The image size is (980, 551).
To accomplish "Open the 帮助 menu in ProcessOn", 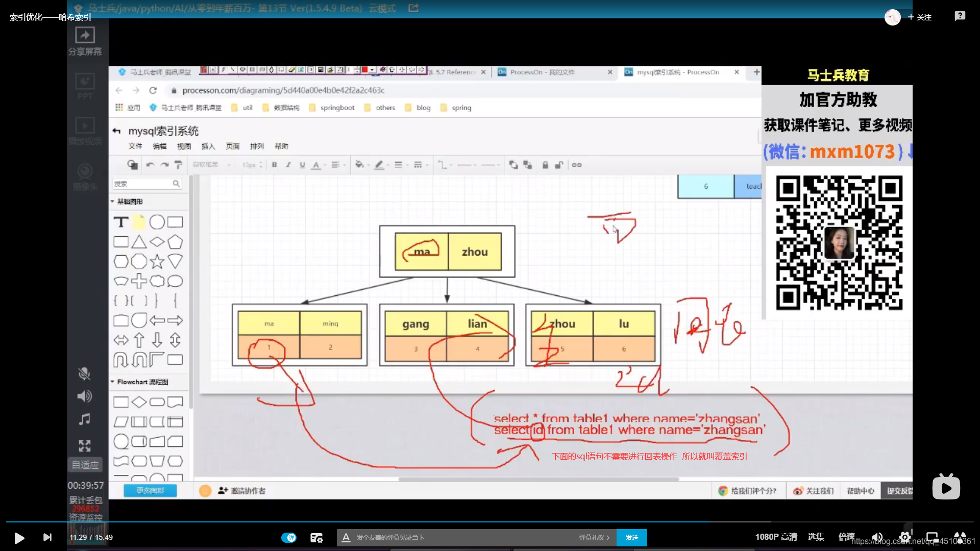I will [x=281, y=146].
